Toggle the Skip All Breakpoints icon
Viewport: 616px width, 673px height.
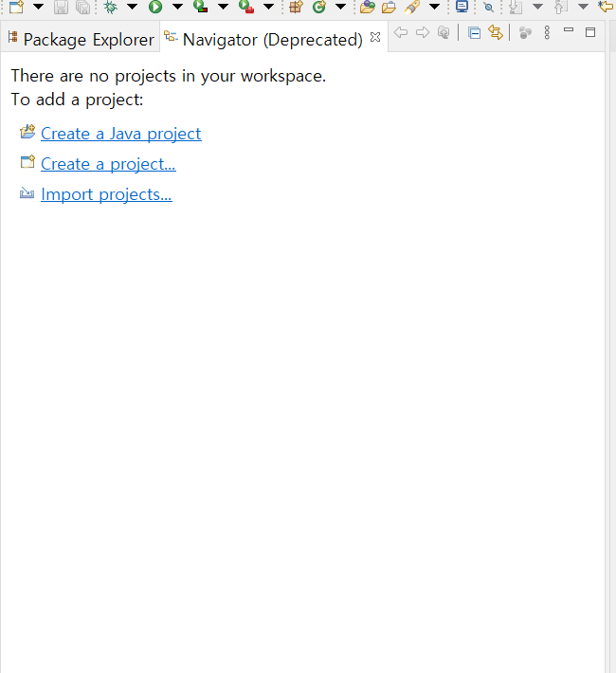tap(488, 7)
